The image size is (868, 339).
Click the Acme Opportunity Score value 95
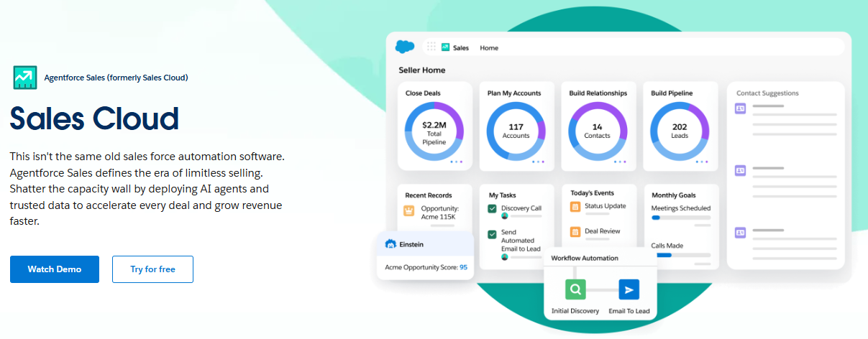[x=464, y=267]
